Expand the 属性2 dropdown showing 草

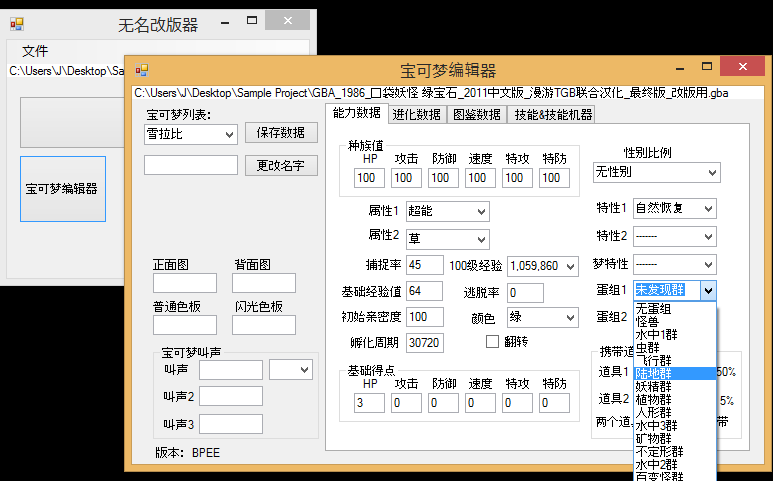[x=448, y=239]
